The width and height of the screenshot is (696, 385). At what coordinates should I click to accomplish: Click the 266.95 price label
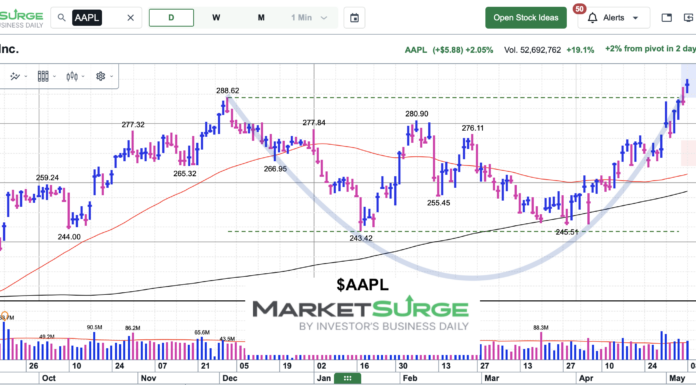(275, 169)
